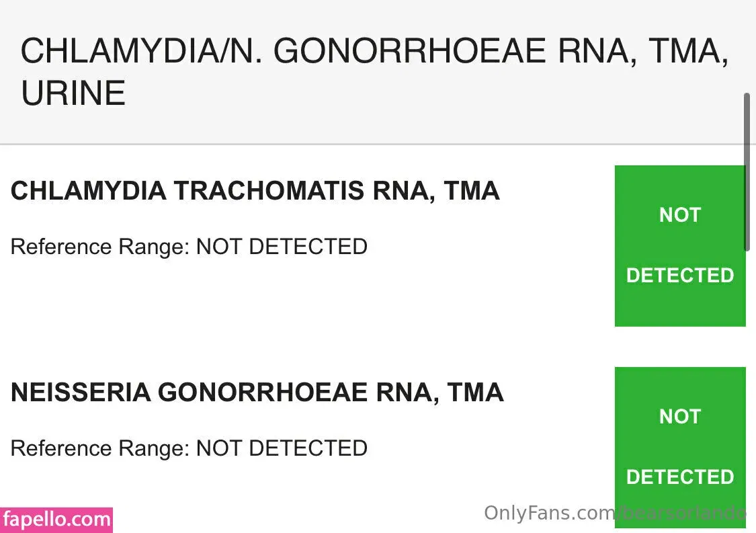The width and height of the screenshot is (756, 533).
Task: Open the pink fapello.com label
Action: pos(56,520)
